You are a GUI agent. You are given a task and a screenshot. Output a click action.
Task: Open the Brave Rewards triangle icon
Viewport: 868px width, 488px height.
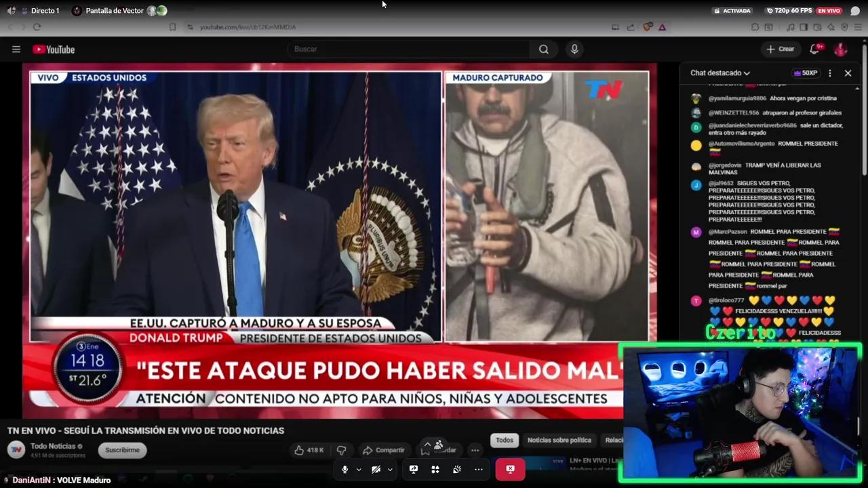pos(662,27)
